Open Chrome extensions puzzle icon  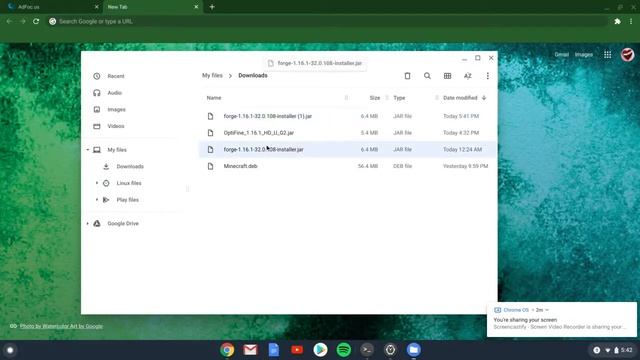[618, 21]
